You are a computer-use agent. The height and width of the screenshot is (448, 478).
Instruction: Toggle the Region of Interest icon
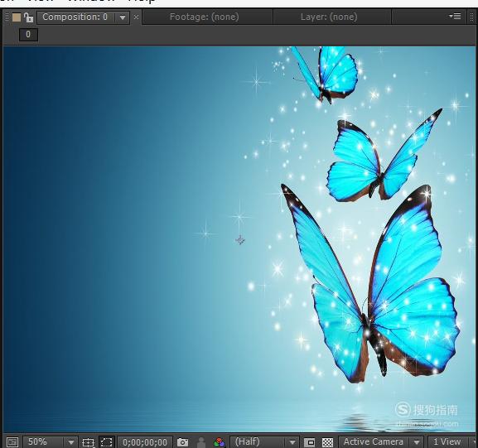point(309,442)
